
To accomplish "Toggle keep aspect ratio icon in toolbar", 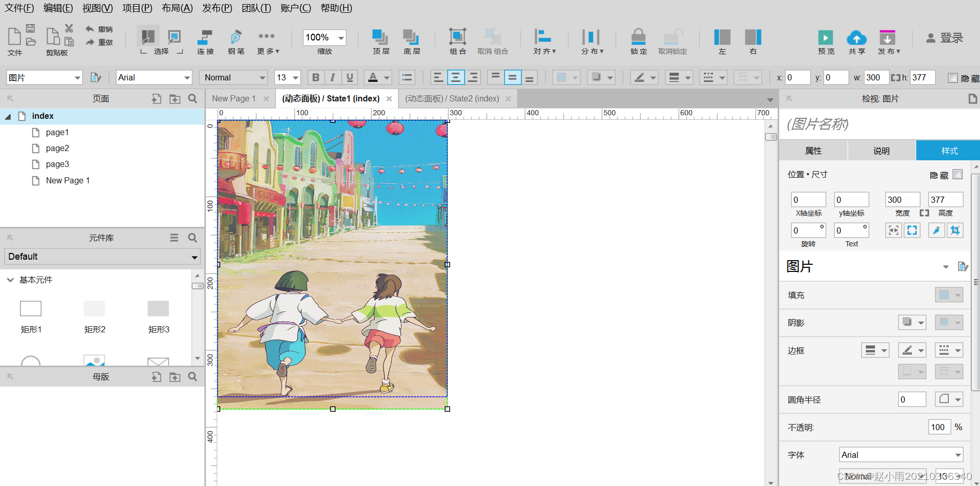I will [x=895, y=77].
